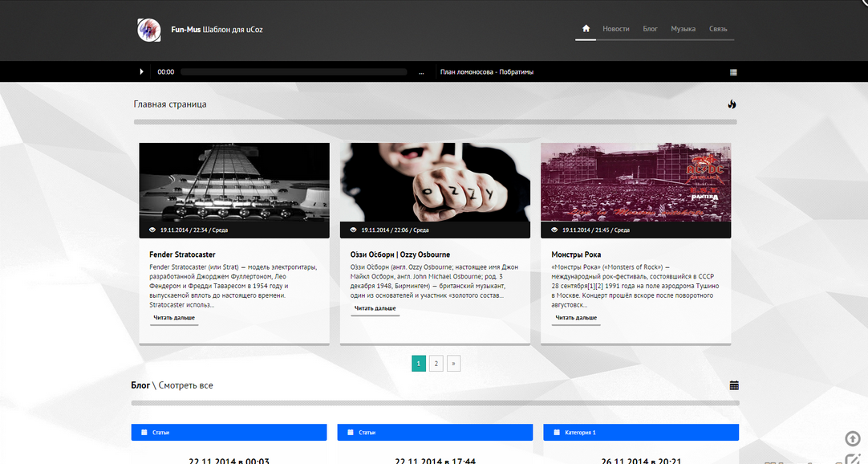Open the Музыка menu item
The image size is (868, 464).
[683, 29]
